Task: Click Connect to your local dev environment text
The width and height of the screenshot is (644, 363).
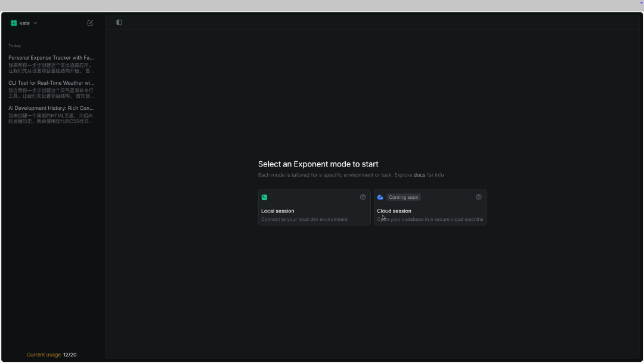Action: 304,220
